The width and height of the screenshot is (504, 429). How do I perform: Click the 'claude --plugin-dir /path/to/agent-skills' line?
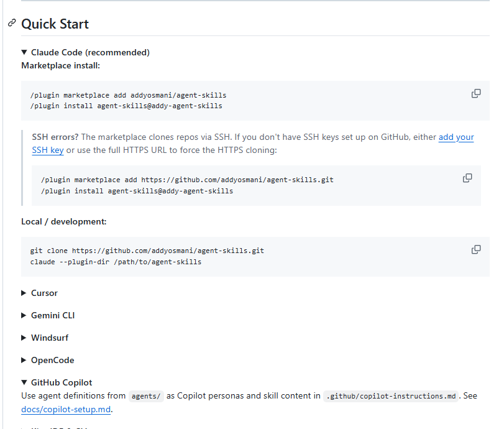(116, 262)
